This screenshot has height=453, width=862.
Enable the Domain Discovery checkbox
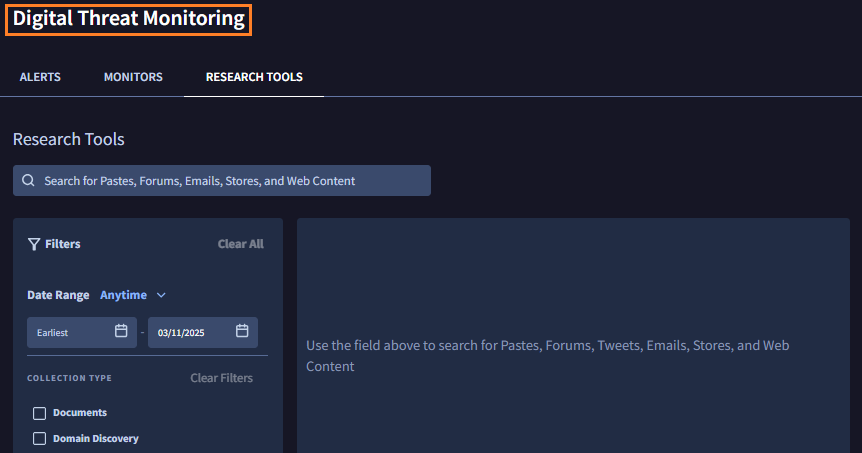pyautogui.click(x=40, y=438)
